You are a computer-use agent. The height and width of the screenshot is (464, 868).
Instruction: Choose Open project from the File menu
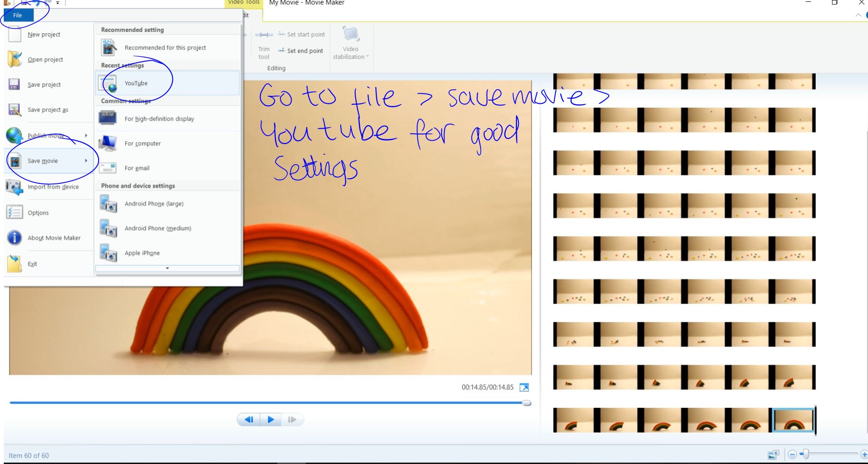pyautogui.click(x=49, y=59)
